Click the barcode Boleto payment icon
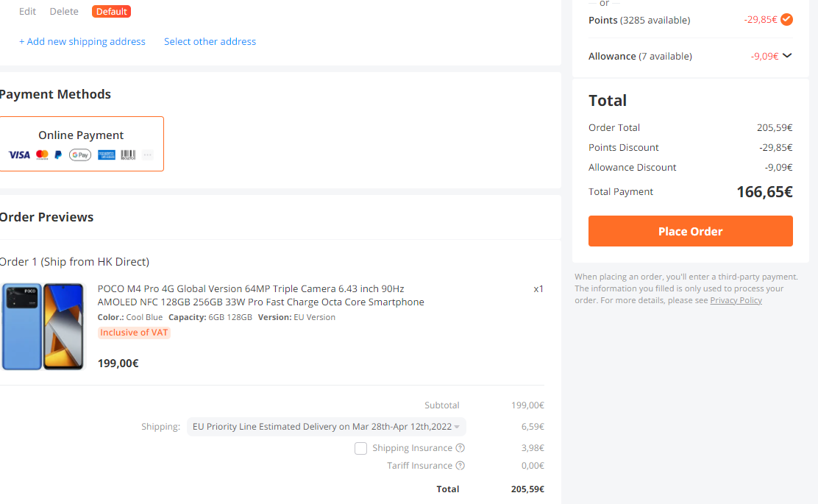The image size is (818, 504). (x=128, y=155)
